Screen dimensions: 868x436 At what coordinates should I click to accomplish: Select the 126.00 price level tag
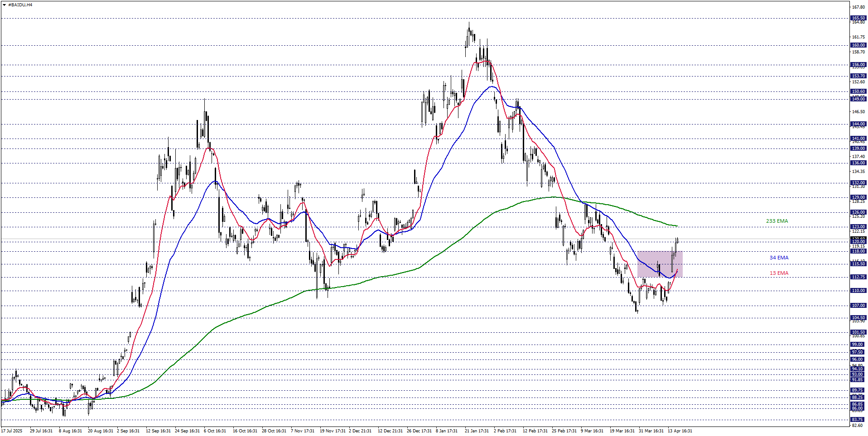(858, 212)
